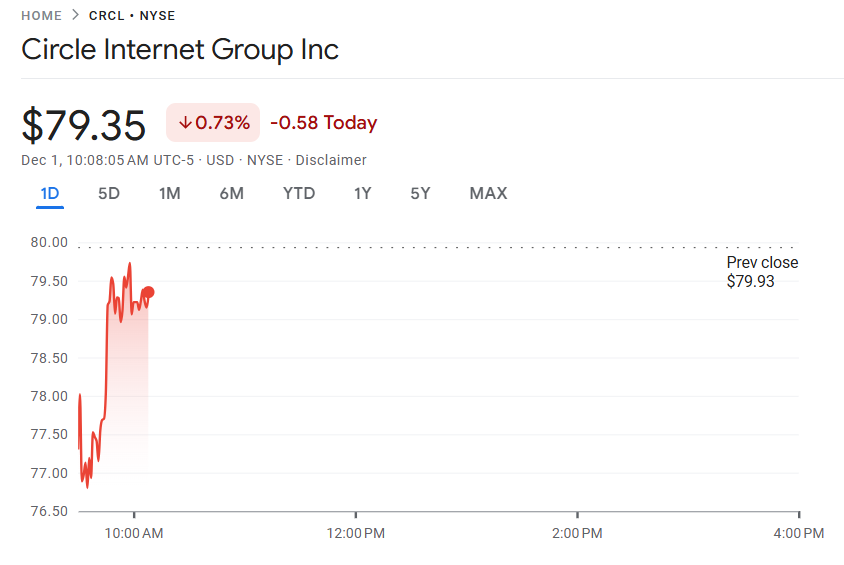Click the 12:00 PM time axis label
The height and width of the screenshot is (565, 844).
pyautogui.click(x=357, y=534)
